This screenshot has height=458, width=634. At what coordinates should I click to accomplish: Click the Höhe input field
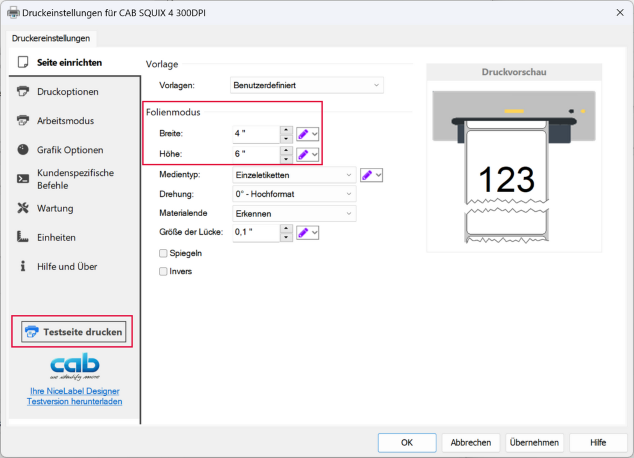pos(256,154)
